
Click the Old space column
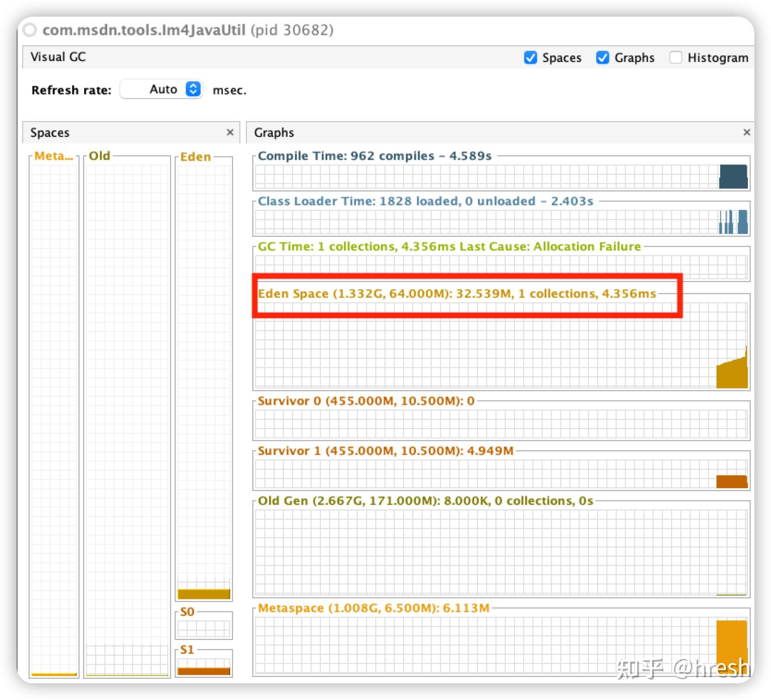pos(127,416)
